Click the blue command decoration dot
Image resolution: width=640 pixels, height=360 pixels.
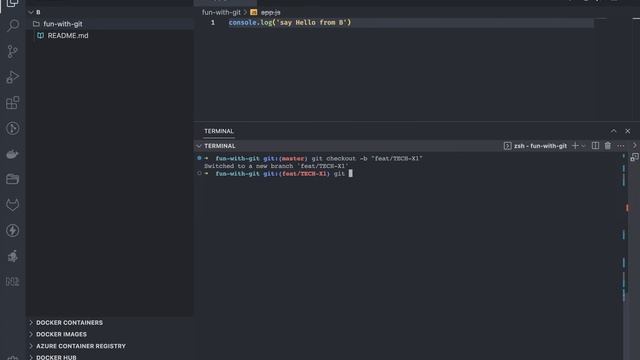pyautogui.click(x=199, y=158)
